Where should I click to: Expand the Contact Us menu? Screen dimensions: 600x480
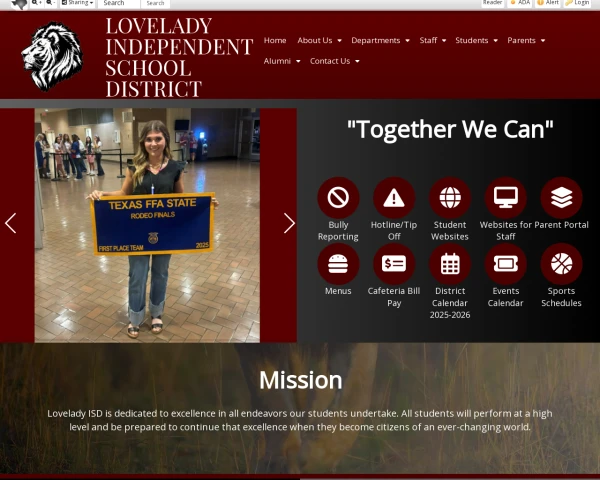[x=334, y=61]
